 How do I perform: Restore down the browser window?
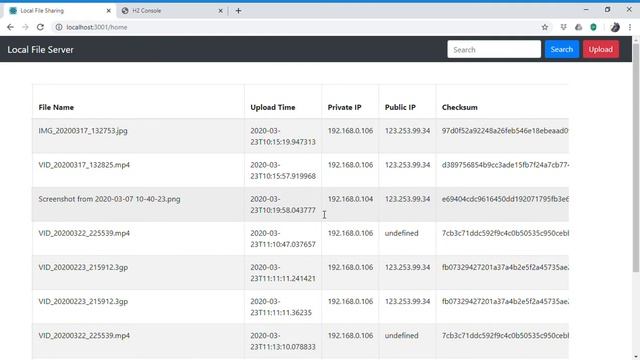coord(607,9)
